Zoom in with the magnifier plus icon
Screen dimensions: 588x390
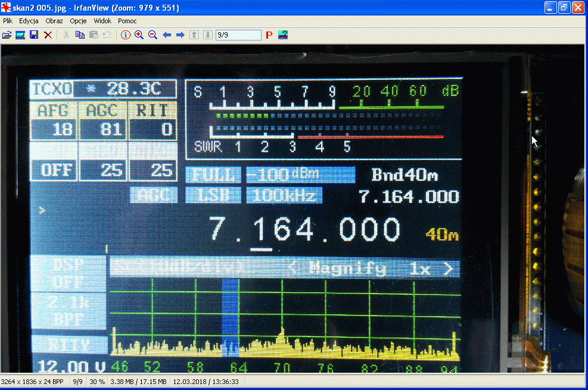pyautogui.click(x=139, y=35)
